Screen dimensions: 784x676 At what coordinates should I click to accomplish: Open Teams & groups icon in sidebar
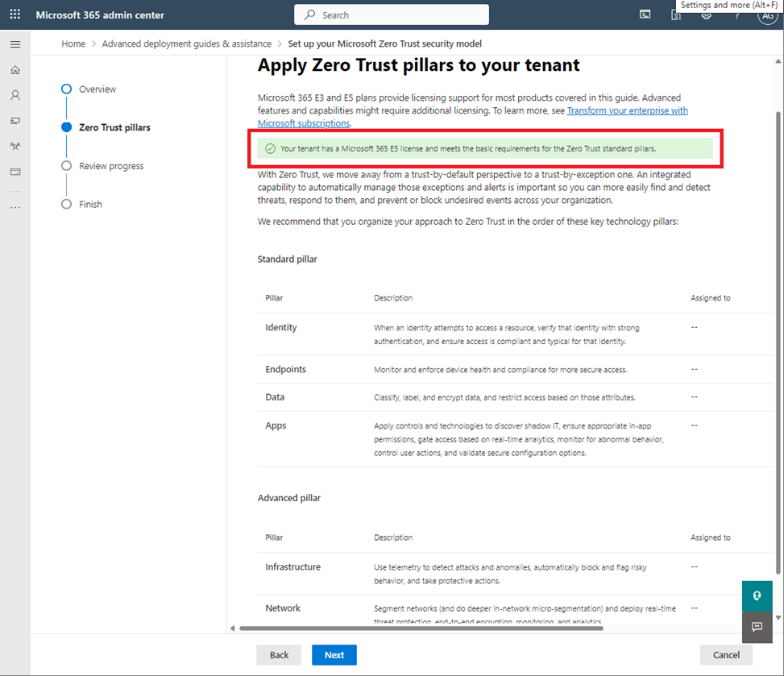15,147
